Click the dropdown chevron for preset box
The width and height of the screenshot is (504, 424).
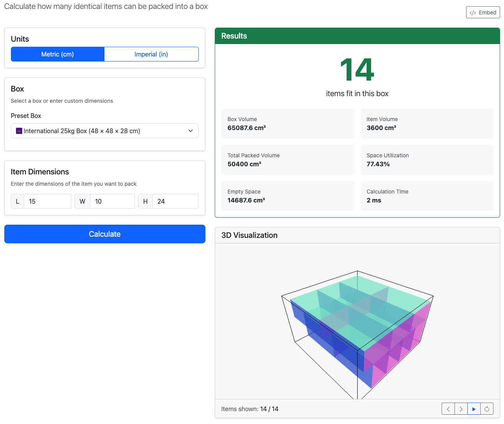click(x=191, y=131)
